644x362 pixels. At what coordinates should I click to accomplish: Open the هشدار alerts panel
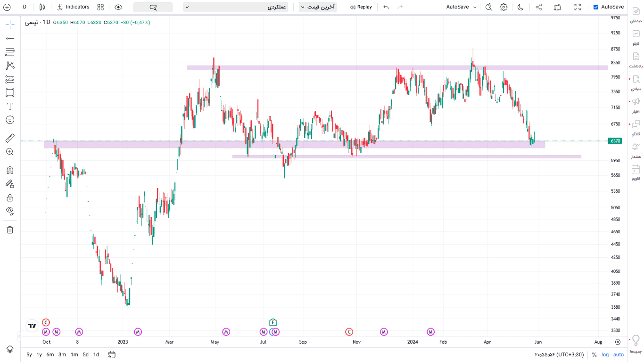click(636, 150)
